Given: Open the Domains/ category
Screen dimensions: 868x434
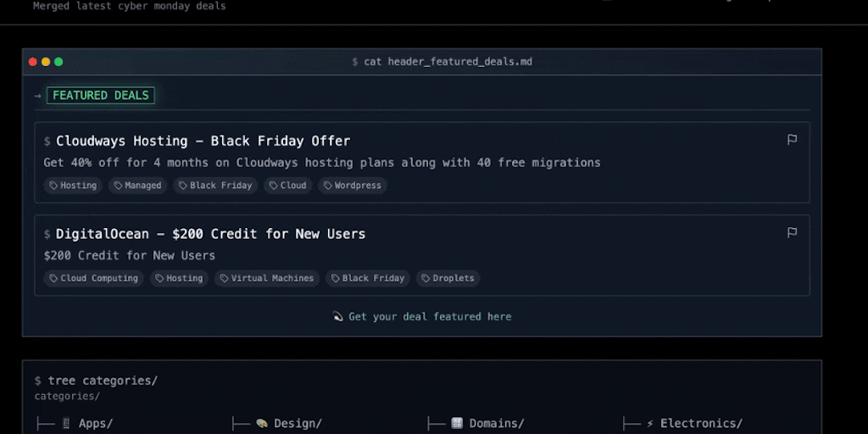Looking at the screenshot, I should pos(487,424).
